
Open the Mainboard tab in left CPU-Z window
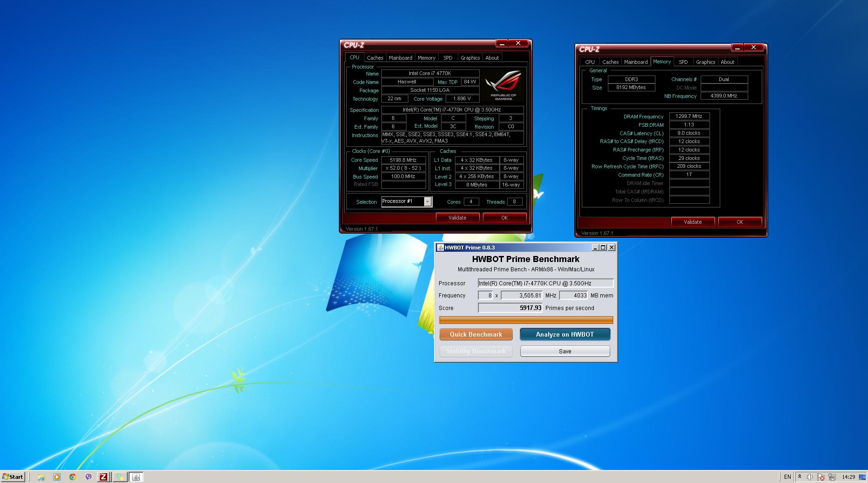pyautogui.click(x=400, y=58)
